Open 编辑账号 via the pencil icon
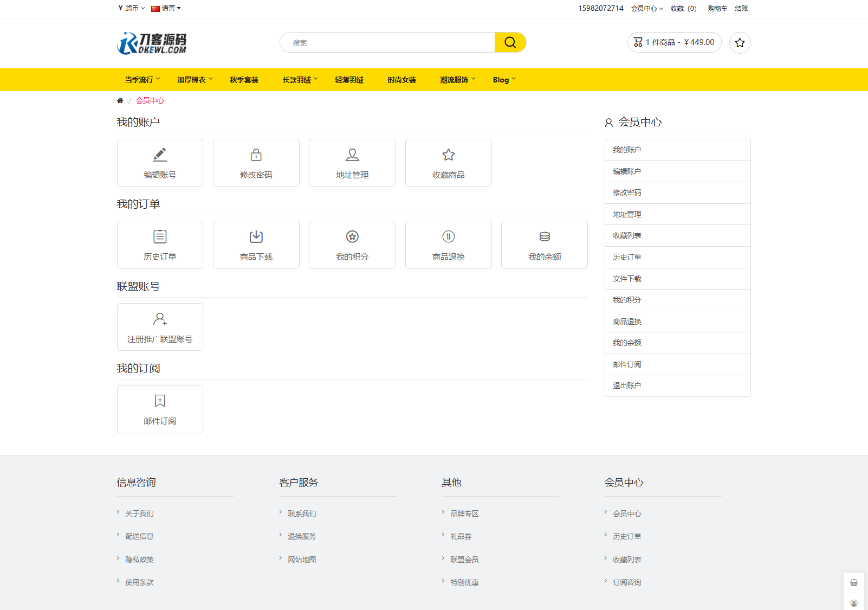Image resolution: width=868 pixels, height=610 pixels. tap(159, 155)
